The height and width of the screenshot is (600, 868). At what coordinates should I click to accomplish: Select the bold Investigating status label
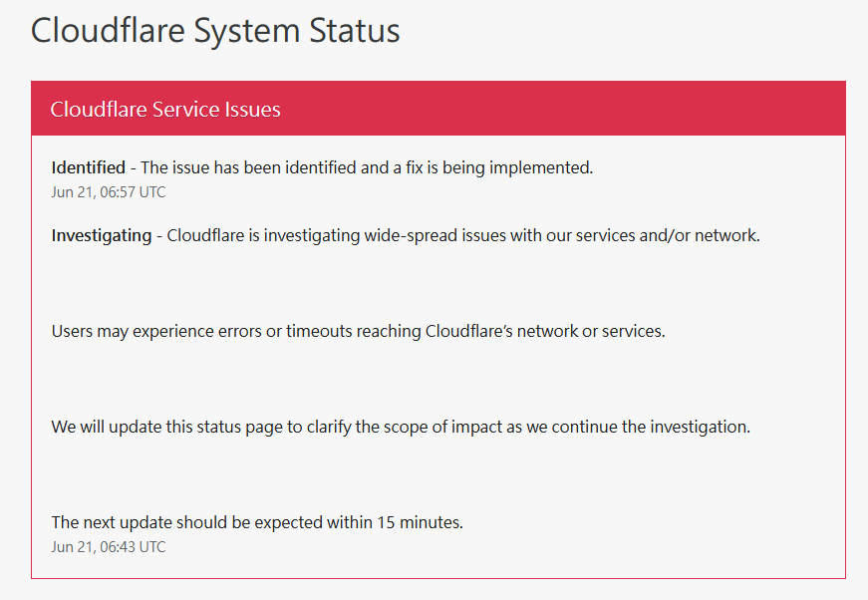coord(102,236)
